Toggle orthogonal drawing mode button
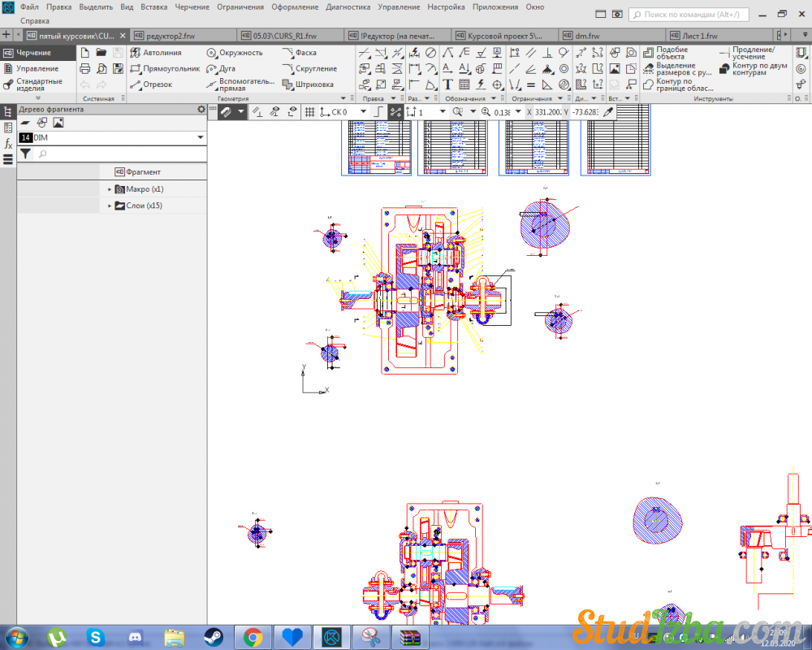812x650 pixels. (x=378, y=112)
